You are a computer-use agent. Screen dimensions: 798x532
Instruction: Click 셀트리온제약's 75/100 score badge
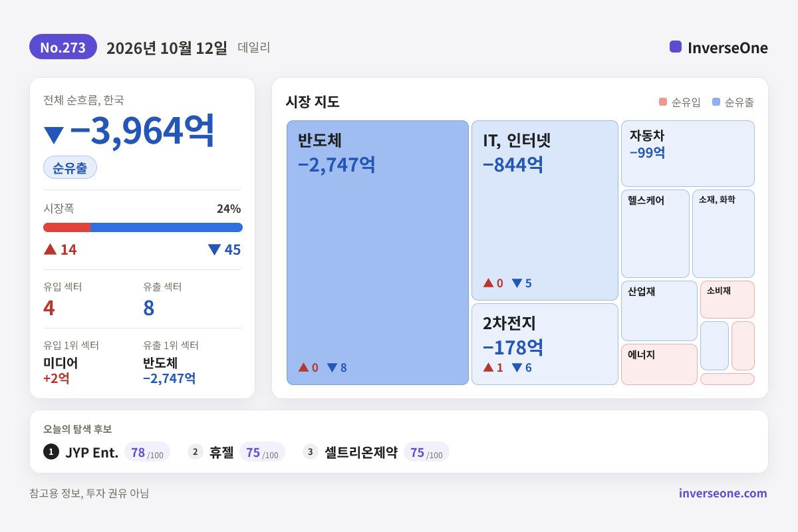[426, 452]
